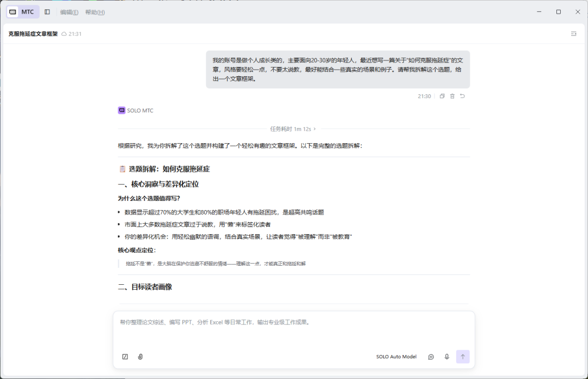This screenshot has width=588, height=379.
Task: Click the text 为什么这个选题值得写?
Action: coord(149,199)
